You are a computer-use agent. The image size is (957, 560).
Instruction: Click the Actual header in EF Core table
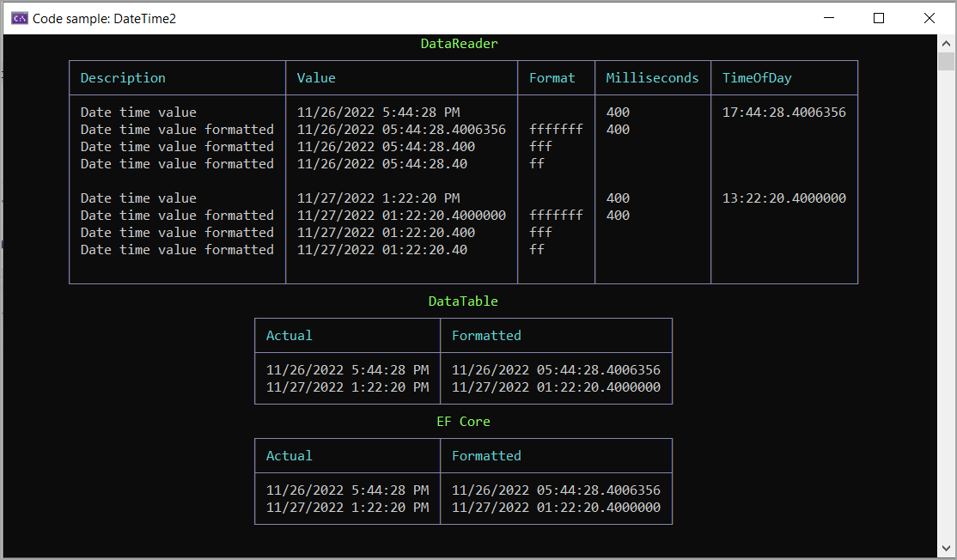[290, 456]
